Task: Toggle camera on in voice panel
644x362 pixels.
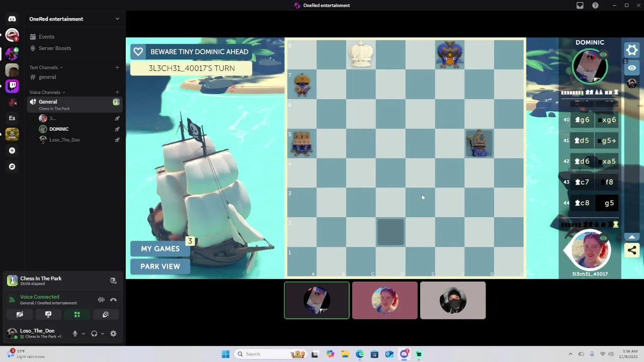Action: click(20, 314)
